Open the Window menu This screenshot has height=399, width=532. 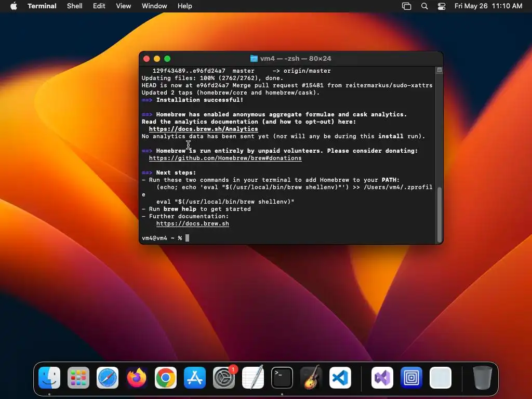pos(154,6)
